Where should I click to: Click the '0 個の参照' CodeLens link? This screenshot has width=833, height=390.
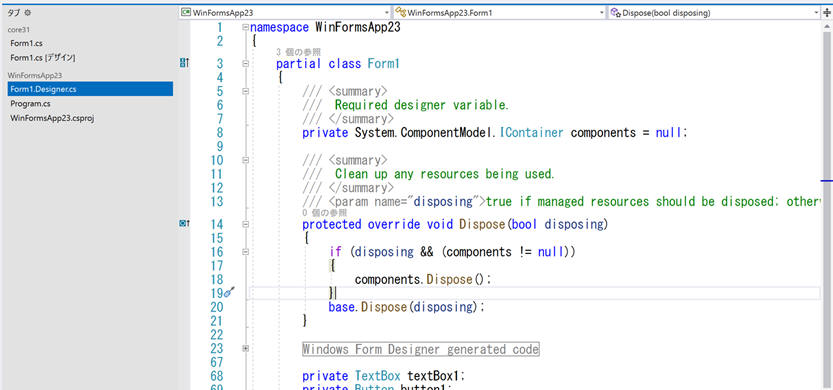tap(325, 213)
